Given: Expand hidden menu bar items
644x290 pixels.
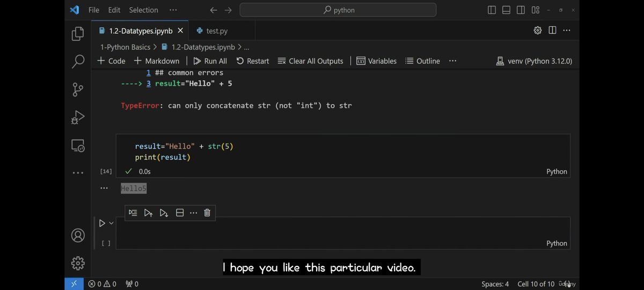Looking at the screenshot, I should [173, 10].
